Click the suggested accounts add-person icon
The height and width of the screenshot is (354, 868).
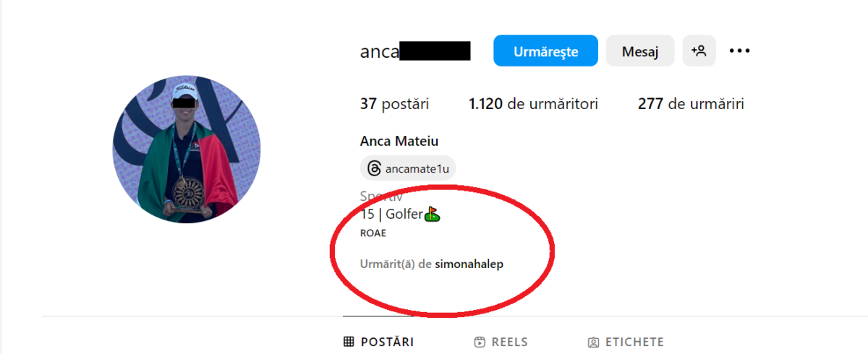(699, 51)
